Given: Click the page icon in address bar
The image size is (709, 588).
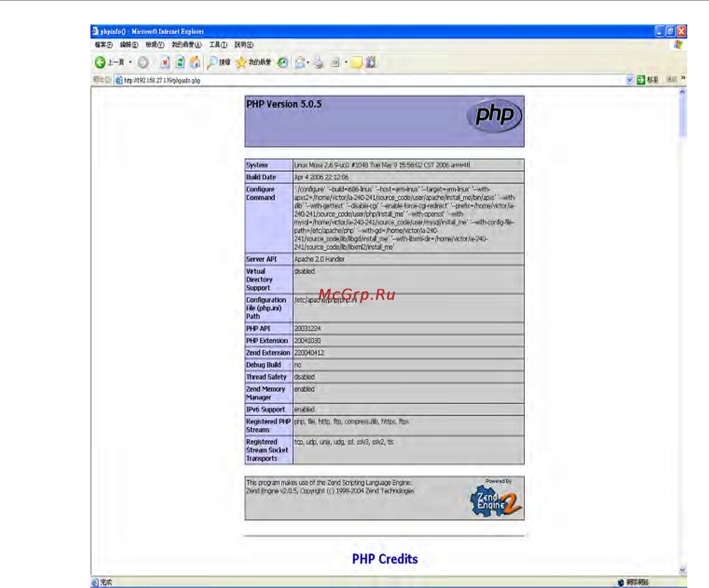Looking at the screenshot, I should click(x=119, y=80).
